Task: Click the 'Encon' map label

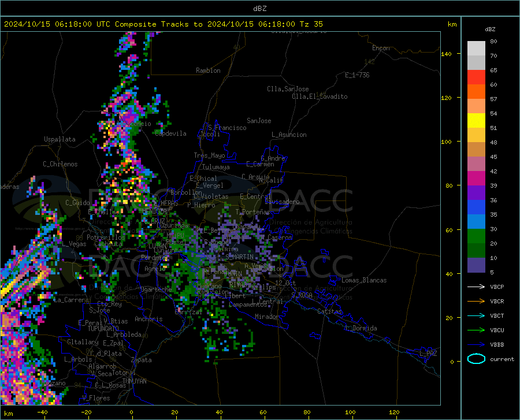Action: 381,48
